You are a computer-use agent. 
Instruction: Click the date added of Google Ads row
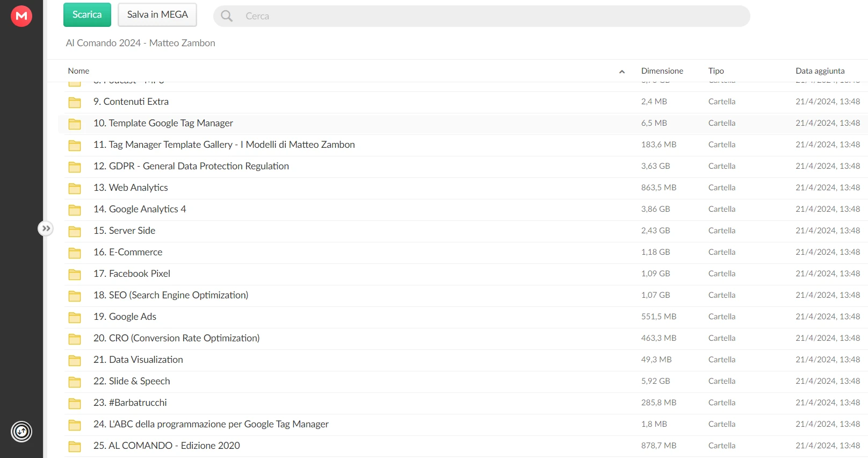click(828, 317)
